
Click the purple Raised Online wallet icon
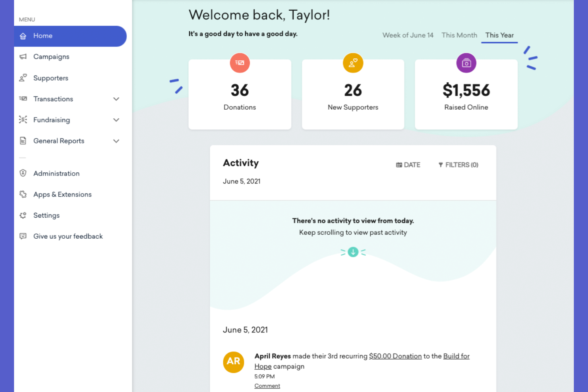coord(466,63)
